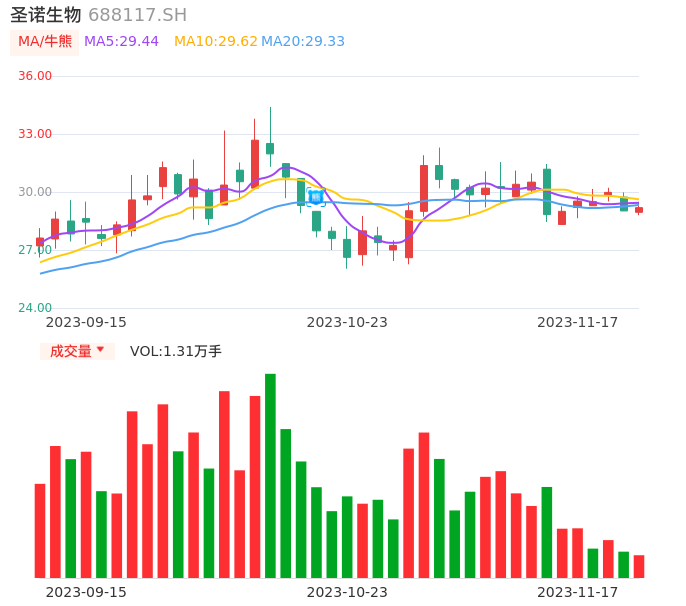
Task: Click the 33.00 price axis label
Action: 35,134
